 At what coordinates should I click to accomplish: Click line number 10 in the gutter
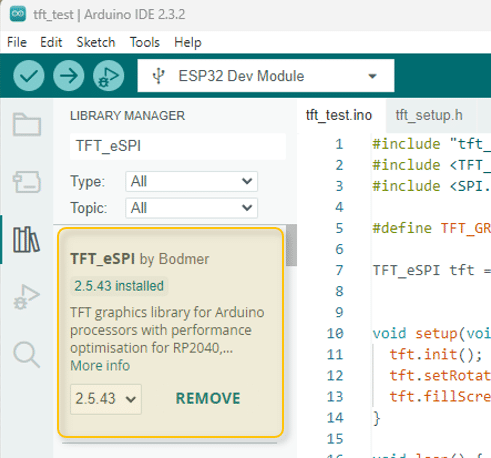(335, 333)
